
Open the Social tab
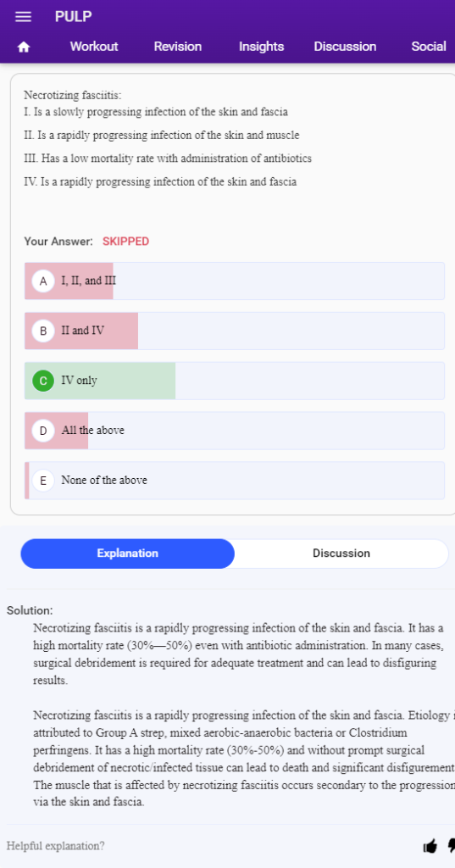coord(429,47)
